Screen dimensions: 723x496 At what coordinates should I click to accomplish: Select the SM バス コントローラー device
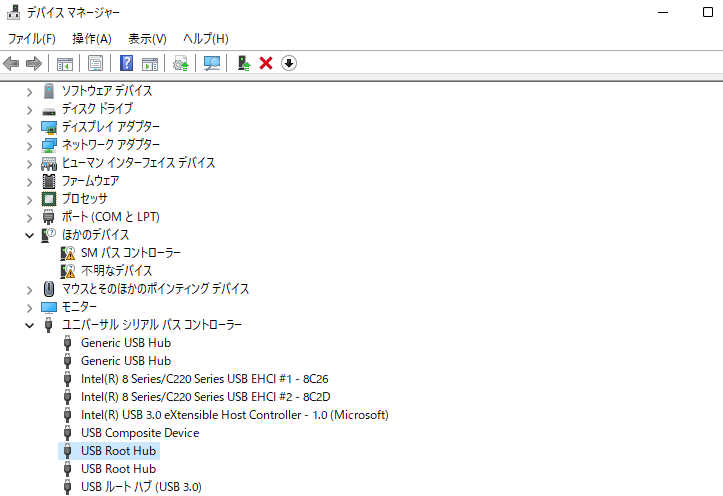click(130, 253)
